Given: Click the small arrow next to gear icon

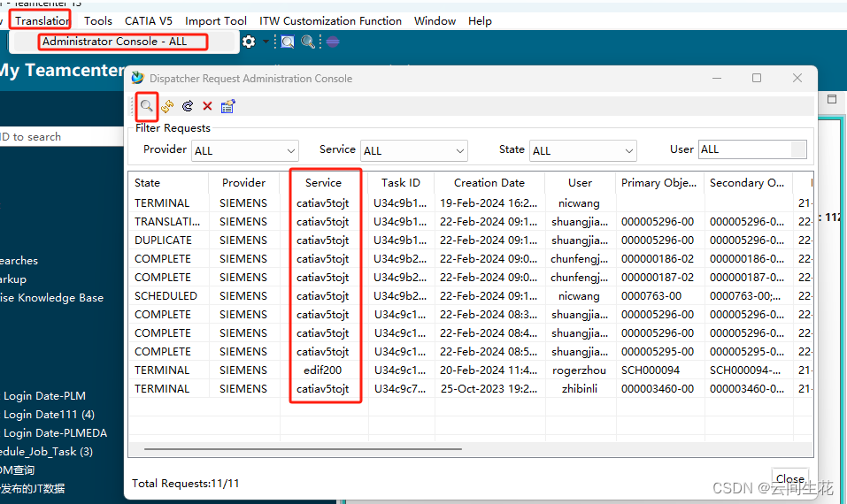Looking at the screenshot, I should coord(266,42).
